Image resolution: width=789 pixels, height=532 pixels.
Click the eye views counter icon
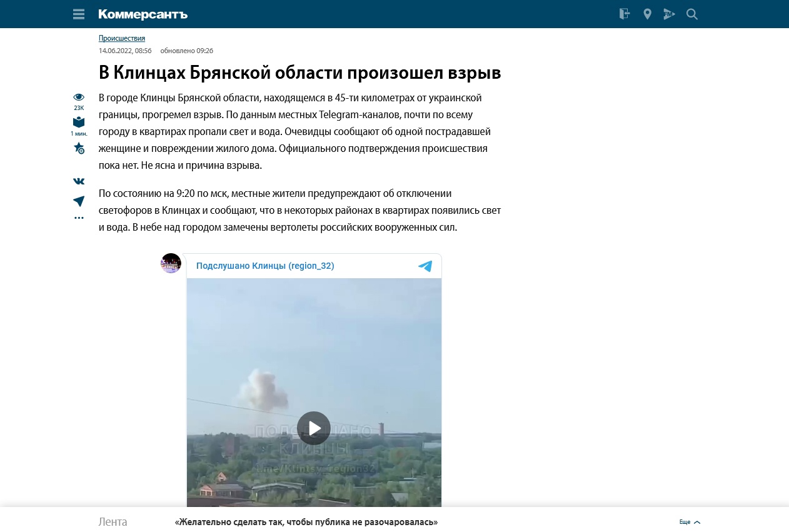tap(79, 97)
